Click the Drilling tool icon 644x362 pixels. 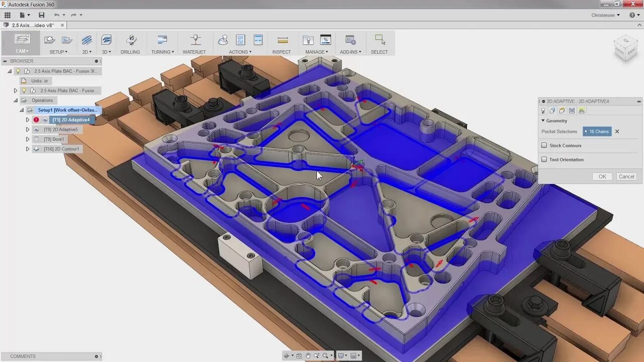click(x=131, y=40)
